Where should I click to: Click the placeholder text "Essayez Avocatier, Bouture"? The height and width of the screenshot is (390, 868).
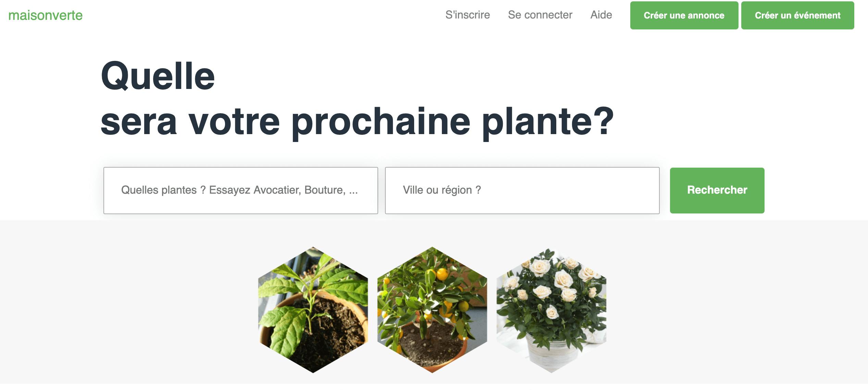pos(277,190)
